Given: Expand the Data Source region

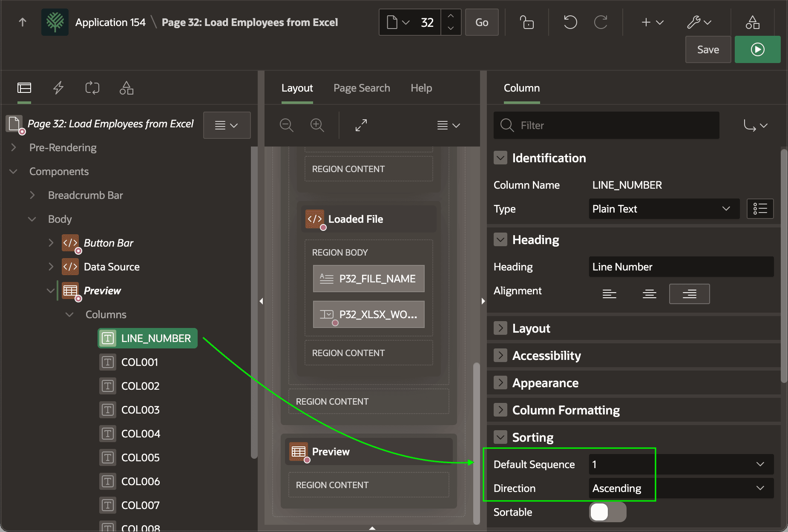Looking at the screenshot, I should tap(51, 267).
